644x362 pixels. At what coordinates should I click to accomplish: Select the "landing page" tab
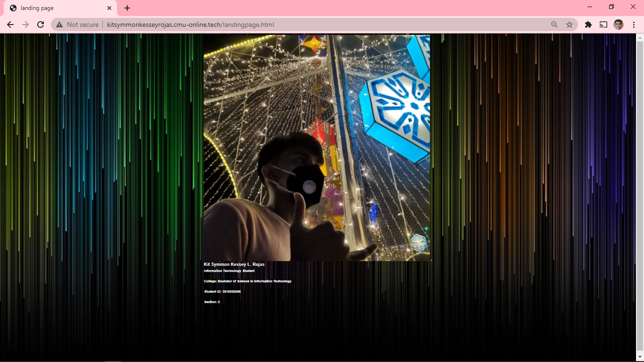57,8
